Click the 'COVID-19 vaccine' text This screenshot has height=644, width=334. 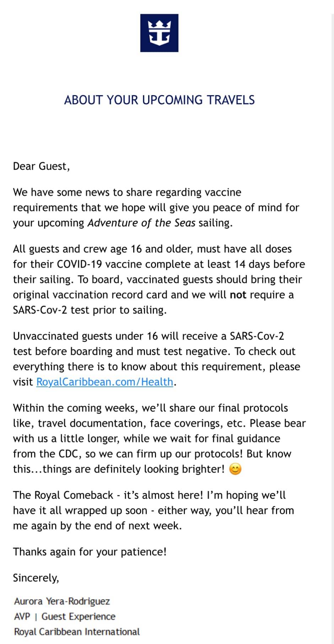pos(94,264)
